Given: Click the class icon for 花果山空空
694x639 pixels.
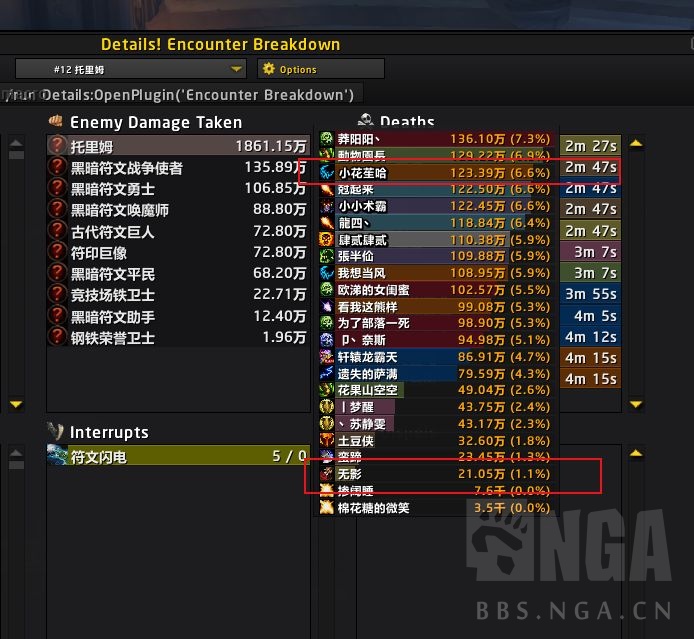Looking at the screenshot, I should coord(327,390).
